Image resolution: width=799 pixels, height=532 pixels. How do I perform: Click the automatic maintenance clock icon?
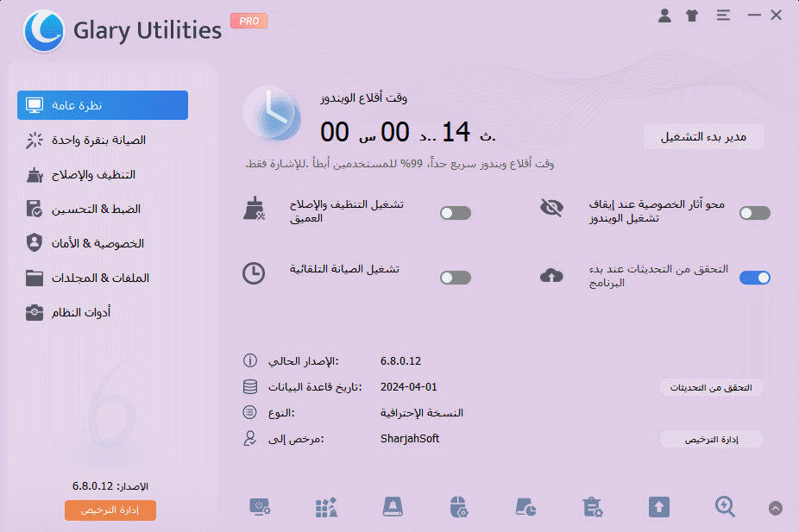[x=254, y=273]
